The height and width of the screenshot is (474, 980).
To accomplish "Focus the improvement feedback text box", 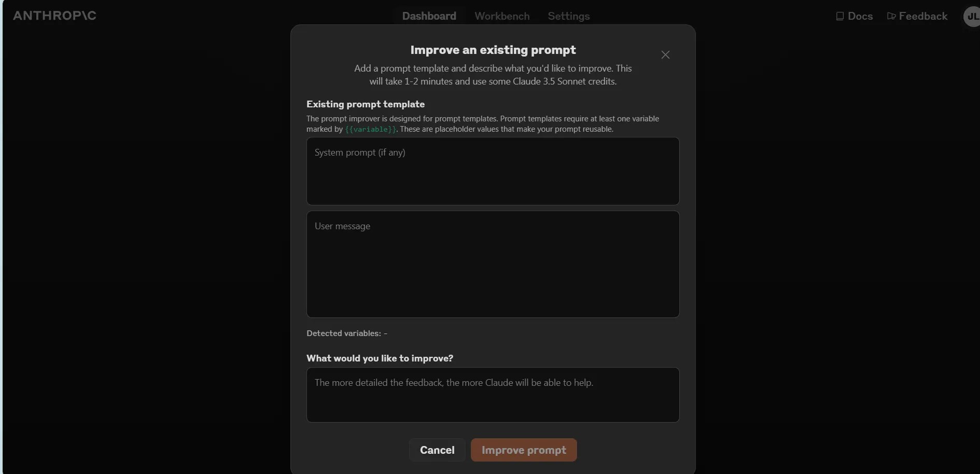I will tap(493, 395).
